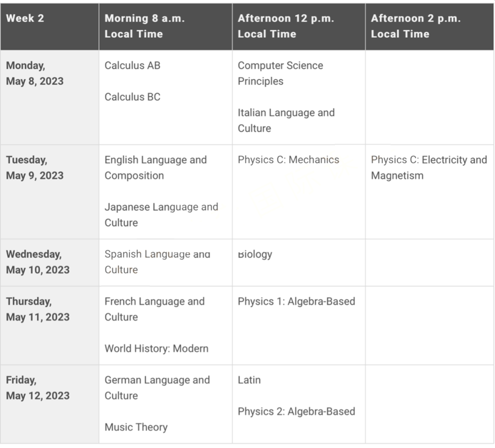Select the Music Theory exam
This screenshot has height=448, width=495.
click(x=136, y=427)
